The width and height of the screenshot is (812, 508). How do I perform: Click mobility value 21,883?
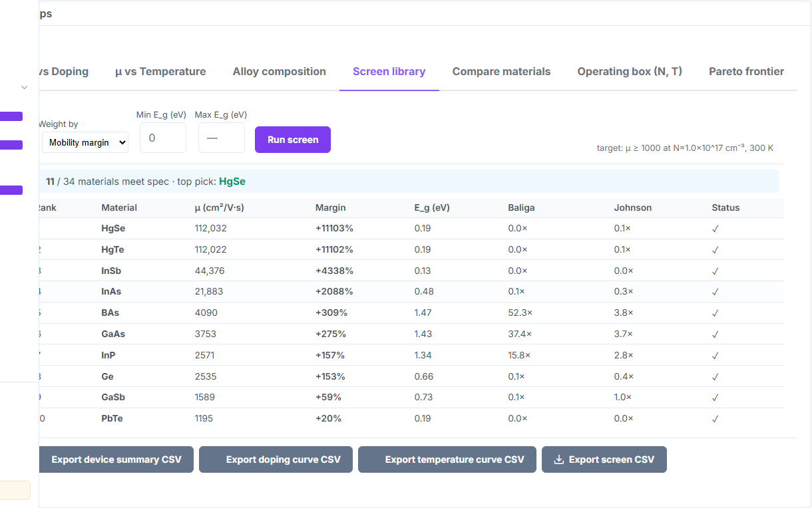click(x=209, y=291)
